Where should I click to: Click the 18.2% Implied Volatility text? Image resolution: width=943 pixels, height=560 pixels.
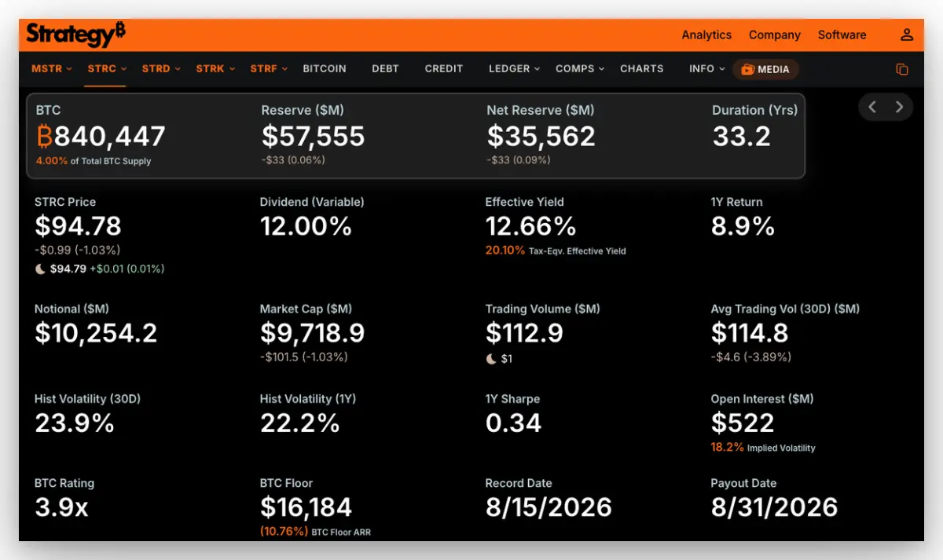click(x=763, y=448)
